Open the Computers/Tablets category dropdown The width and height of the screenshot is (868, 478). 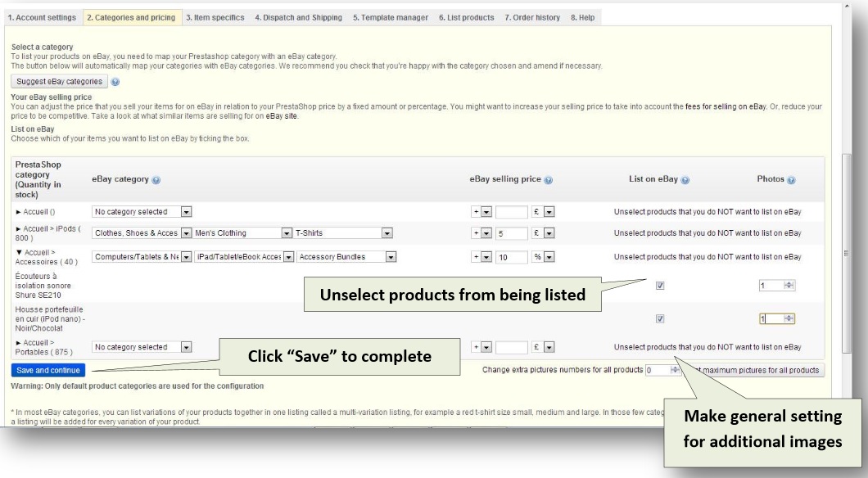[x=142, y=257]
